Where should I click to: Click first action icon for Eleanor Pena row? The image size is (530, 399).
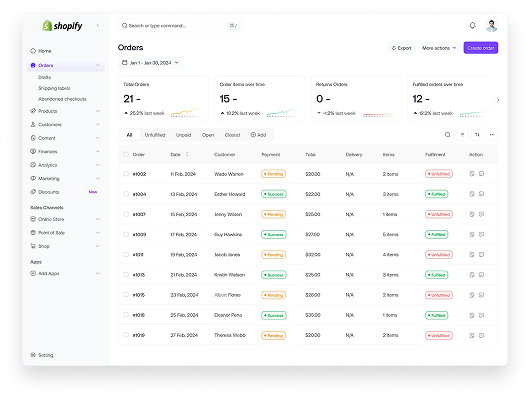pos(472,315)
